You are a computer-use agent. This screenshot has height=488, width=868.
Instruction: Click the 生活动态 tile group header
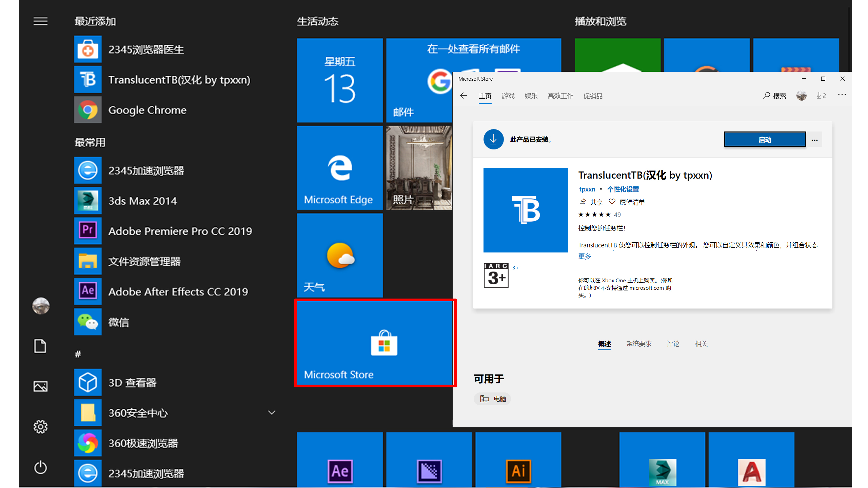click(x=317, y=21)
